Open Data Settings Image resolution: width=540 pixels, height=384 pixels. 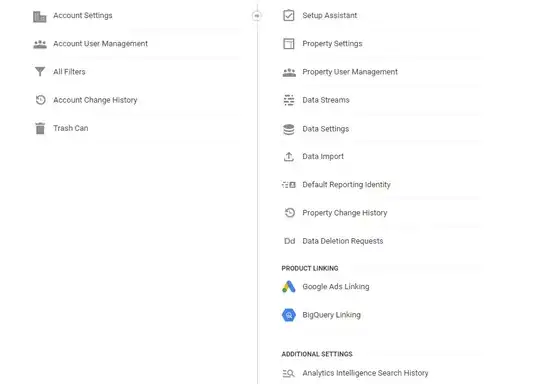326,129
